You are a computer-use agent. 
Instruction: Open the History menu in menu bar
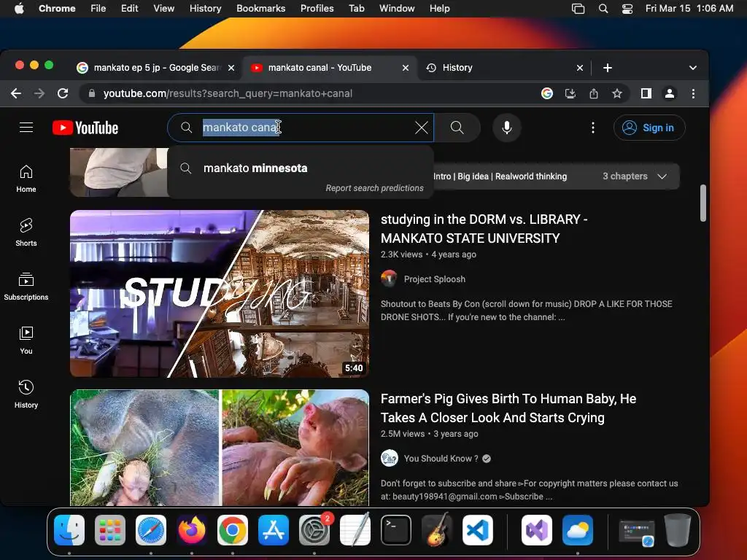(205, 8)
